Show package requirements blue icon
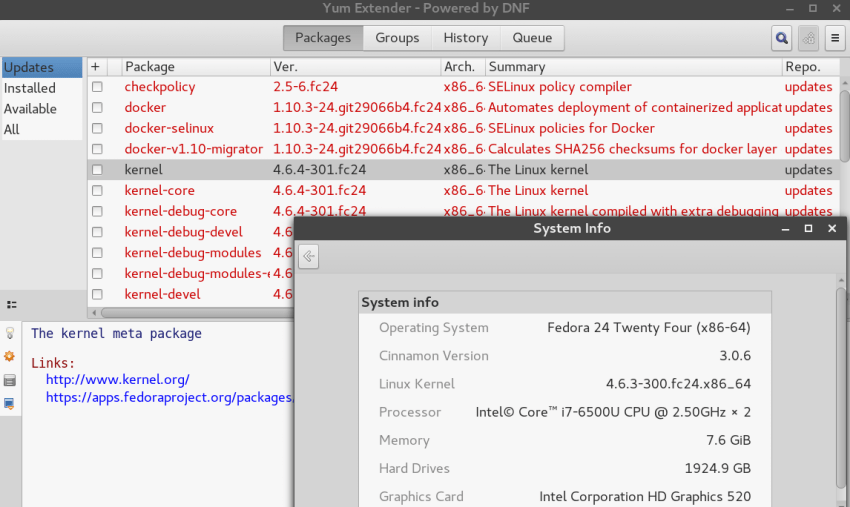The image size is (850, 507). tap(10, 404)
